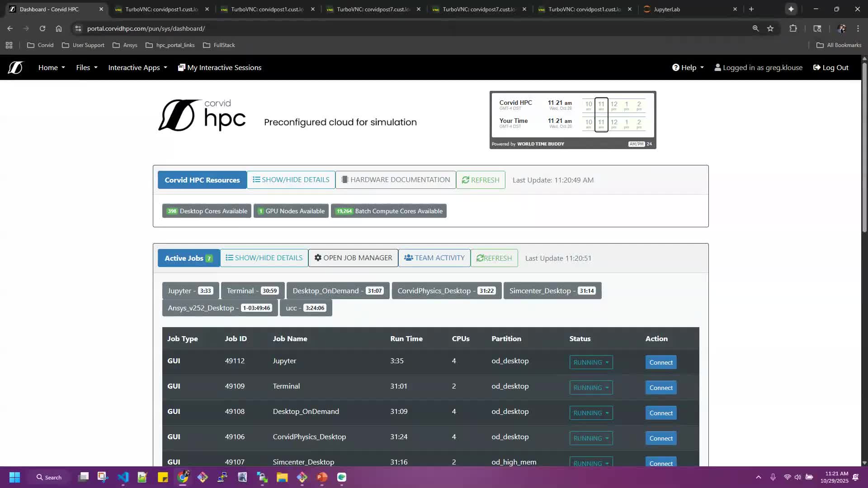Screen dimensions: 868x488
Task: Open the RUNNING status dropdown for Terminal job
Action: [591, 388]
